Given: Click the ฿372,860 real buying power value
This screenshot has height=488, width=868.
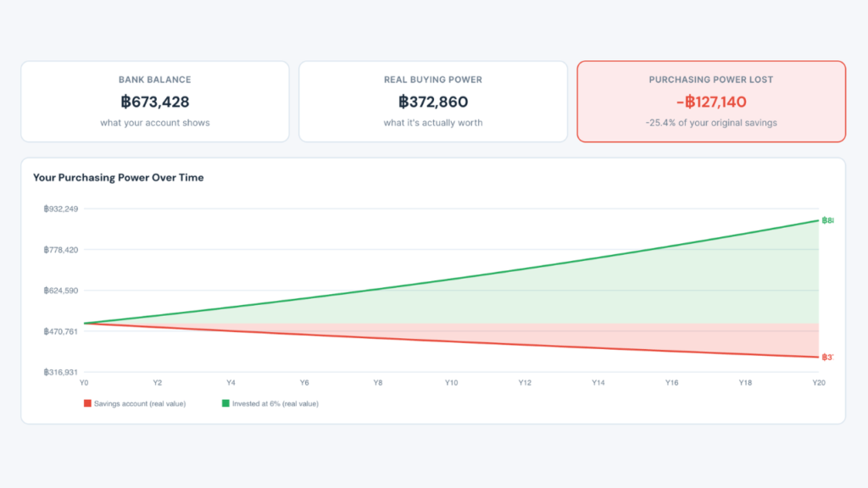Looking at the screenshot, I should (x=433, y=102).
